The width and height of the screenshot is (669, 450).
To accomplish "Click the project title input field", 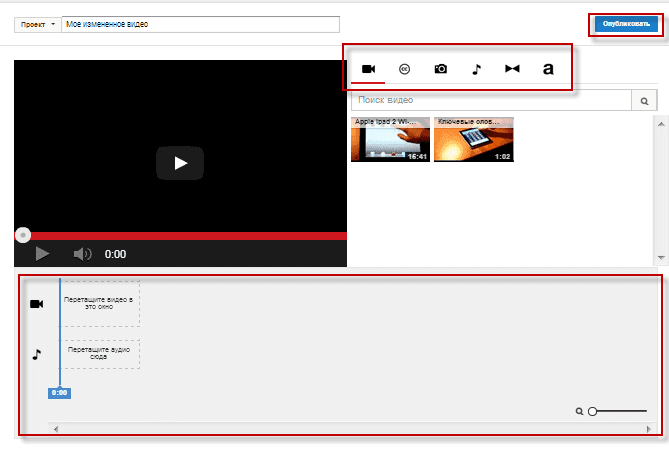I will coord(201,24).
